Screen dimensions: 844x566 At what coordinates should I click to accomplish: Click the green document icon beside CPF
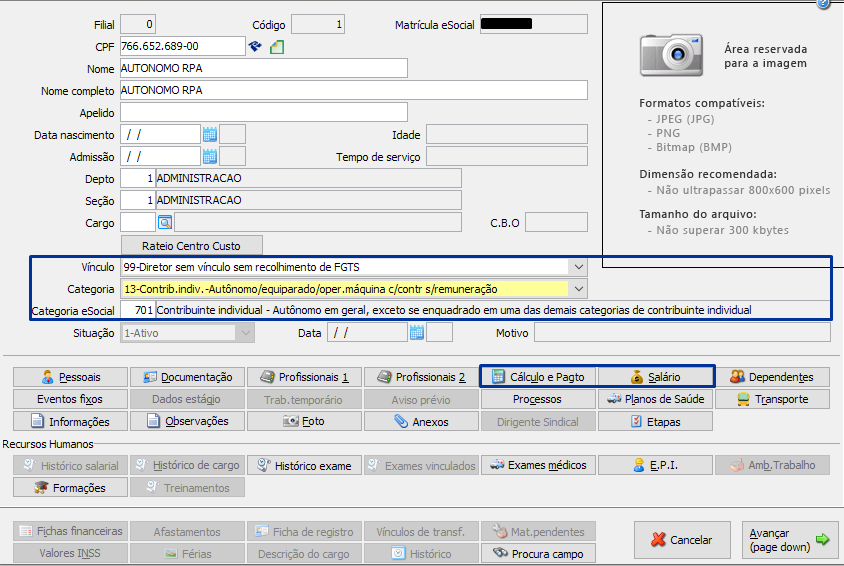[277, 47]
